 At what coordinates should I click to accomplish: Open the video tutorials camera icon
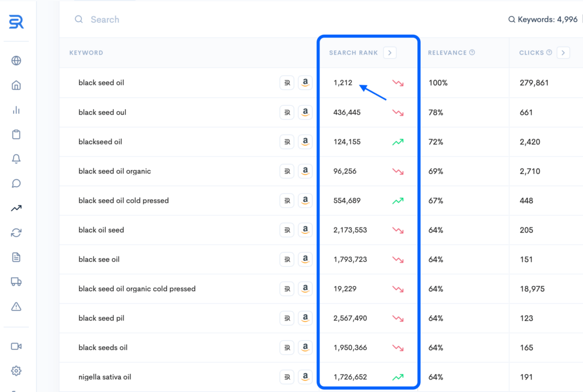(16, 346)
